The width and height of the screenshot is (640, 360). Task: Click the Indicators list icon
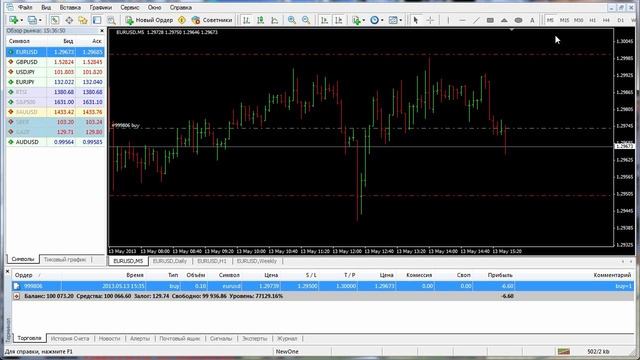coord(356,20)
